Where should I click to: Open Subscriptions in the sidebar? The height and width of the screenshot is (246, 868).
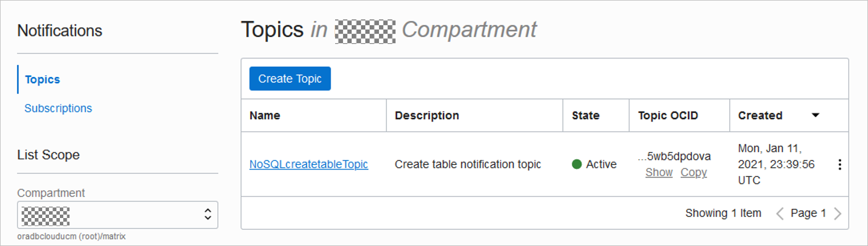pyautogui.click(x=58, y=108)
